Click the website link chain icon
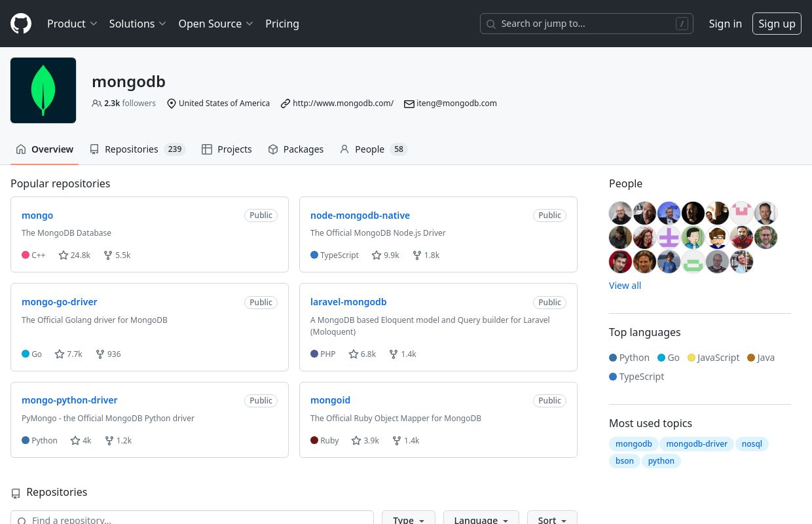The height and width of the screenshot is (524, 812). pos(286,103)
